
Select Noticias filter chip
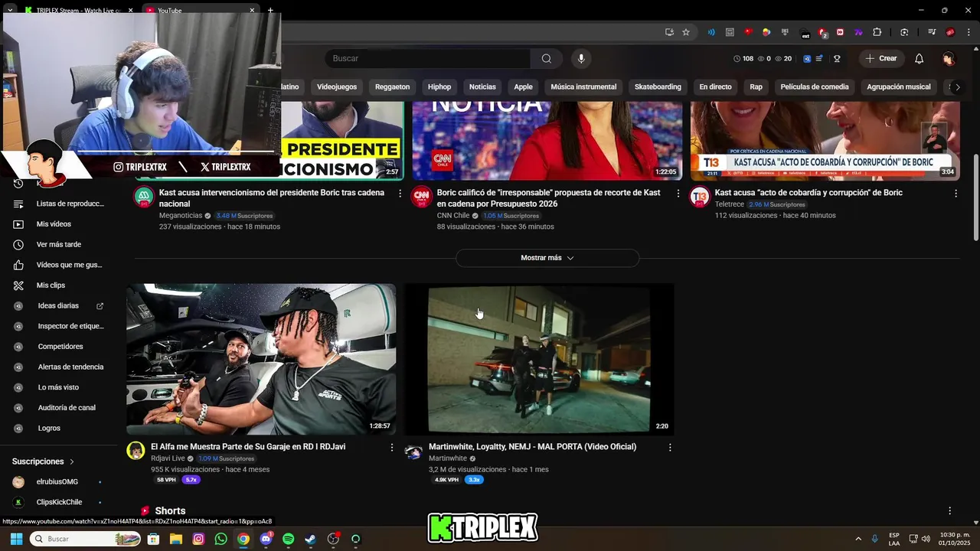[x=482, y=87]
